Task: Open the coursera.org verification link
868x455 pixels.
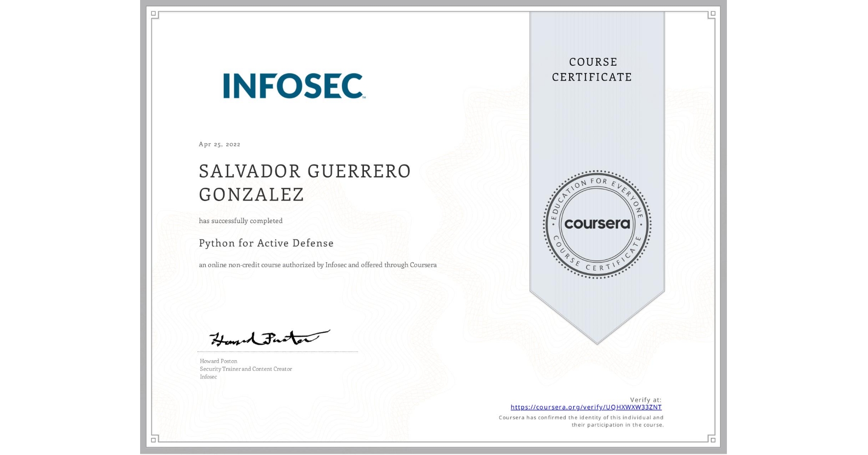Action: tap(586, 407)
